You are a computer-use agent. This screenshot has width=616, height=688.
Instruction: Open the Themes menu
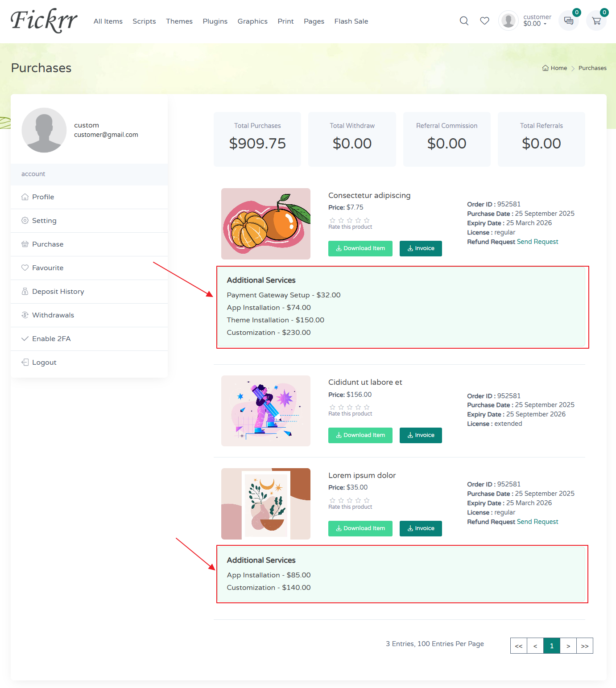(179, 21)
